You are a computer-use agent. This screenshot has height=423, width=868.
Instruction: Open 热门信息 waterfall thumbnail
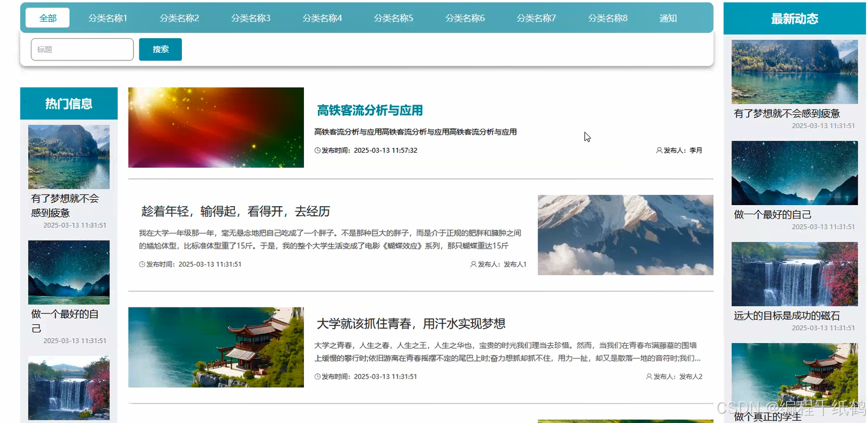pos(69,388)
